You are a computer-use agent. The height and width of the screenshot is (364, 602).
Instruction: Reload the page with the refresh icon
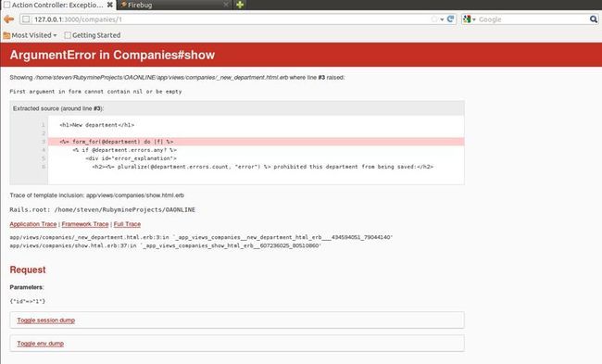(450, 19)
